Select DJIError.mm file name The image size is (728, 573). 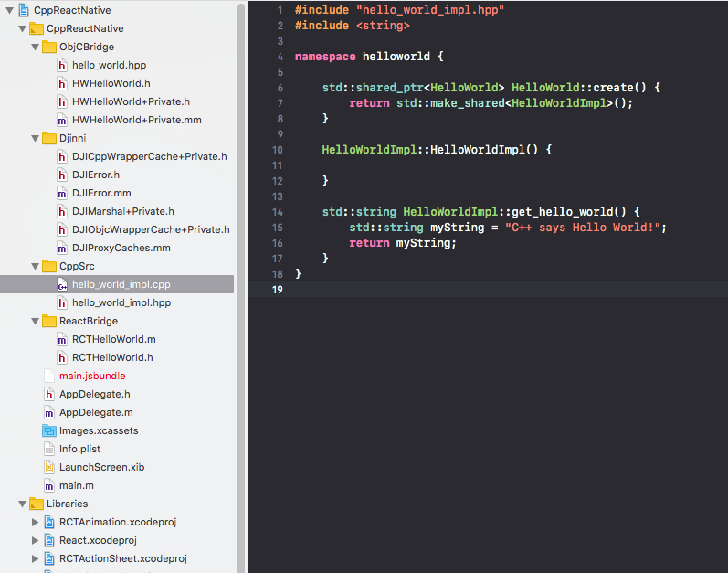tap(101, 193)
